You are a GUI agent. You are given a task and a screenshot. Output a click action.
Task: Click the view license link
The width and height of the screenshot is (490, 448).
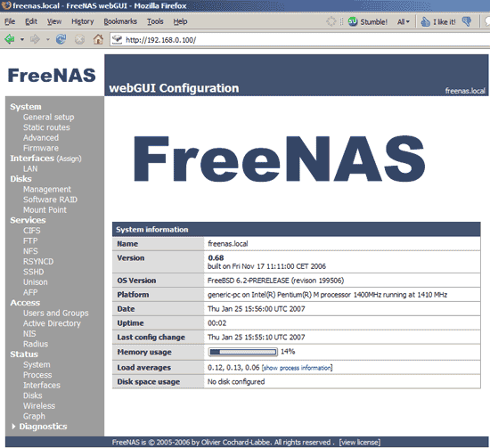tap(360, 442)
